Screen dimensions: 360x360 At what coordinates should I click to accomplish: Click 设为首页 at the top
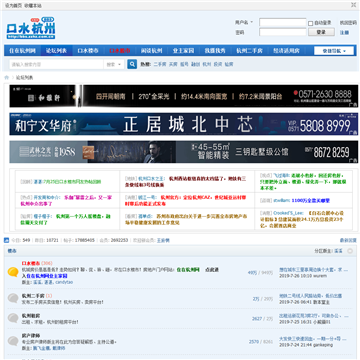(x=13, y=6)
